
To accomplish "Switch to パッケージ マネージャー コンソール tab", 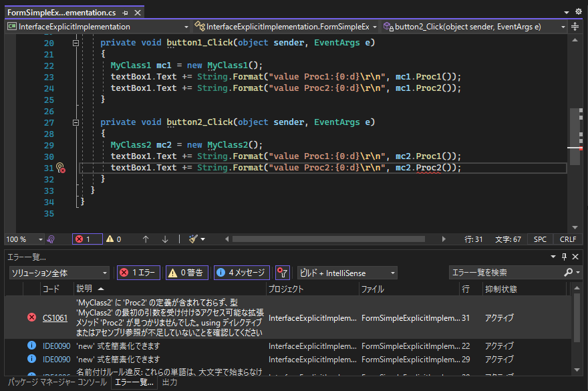I will point(57,382).
